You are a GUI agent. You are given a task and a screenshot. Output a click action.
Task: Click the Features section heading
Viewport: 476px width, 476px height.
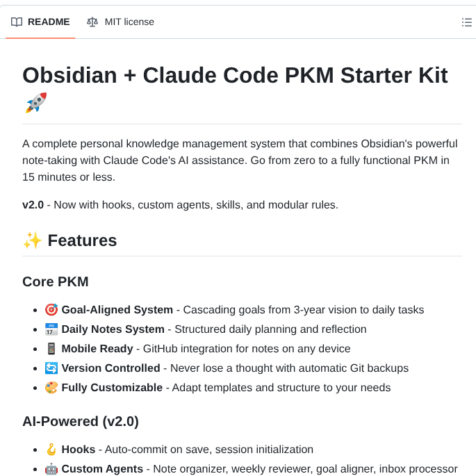82,240
